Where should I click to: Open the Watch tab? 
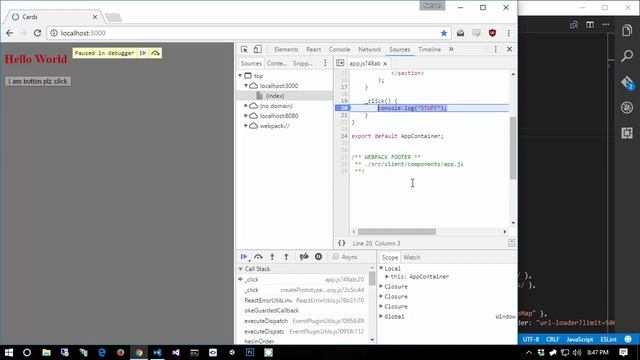pyautogui.click(x=411, y=258)
